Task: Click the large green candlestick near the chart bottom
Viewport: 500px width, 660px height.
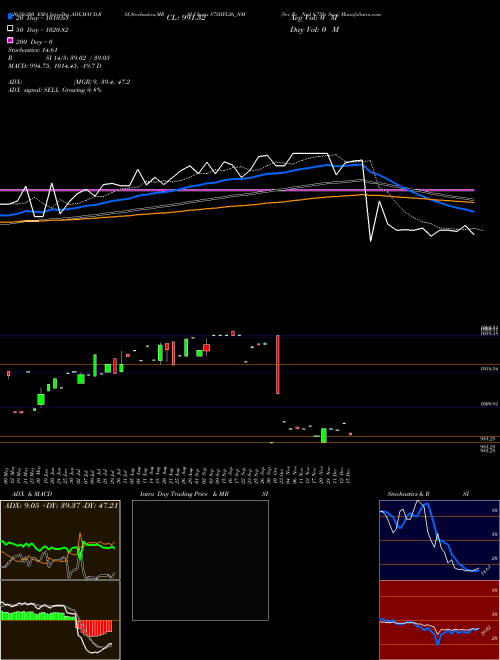Action: [324, 435]
